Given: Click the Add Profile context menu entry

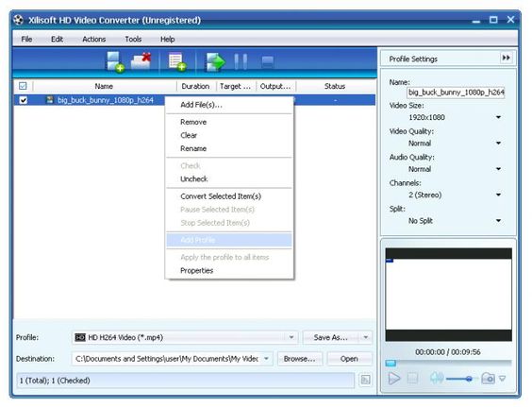Looking at the screenshot, I should 229,240.
